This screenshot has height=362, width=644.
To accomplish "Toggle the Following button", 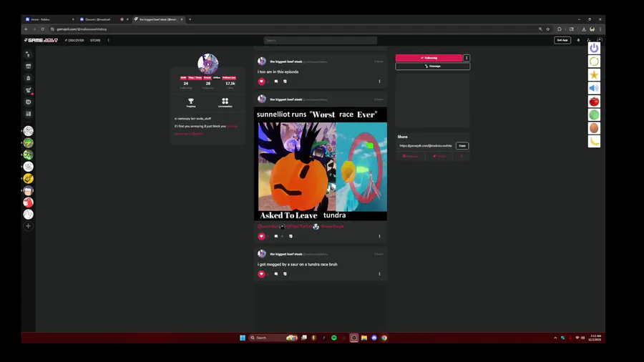I will click(429, 58).
